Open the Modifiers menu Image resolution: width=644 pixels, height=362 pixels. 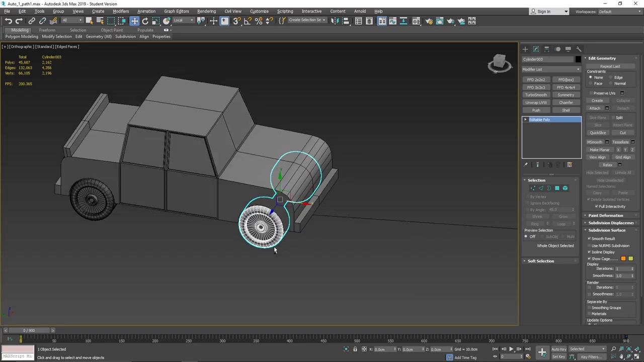121,11
